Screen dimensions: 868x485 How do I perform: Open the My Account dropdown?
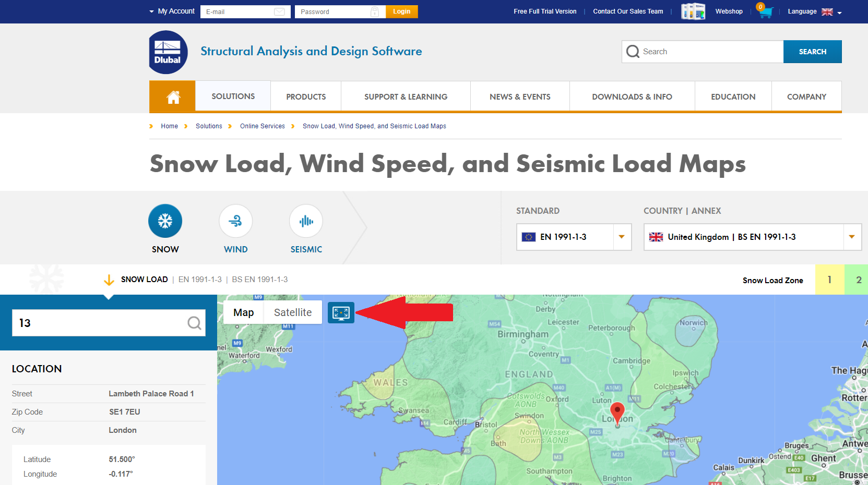[x=172, y=11]
